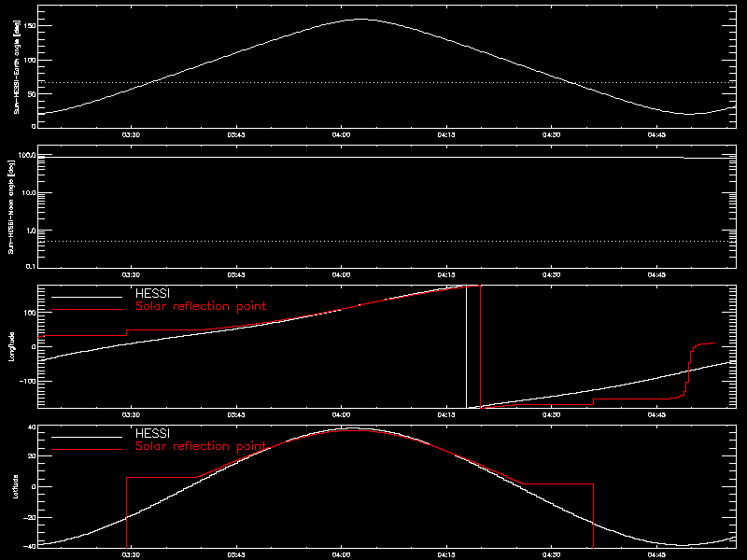Click the 04:00 time label under Earth angle plot

pos(341,135)
